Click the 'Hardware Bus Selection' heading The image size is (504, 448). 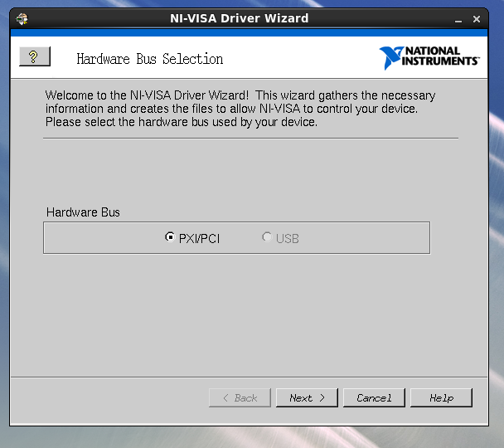pos(150,59)
